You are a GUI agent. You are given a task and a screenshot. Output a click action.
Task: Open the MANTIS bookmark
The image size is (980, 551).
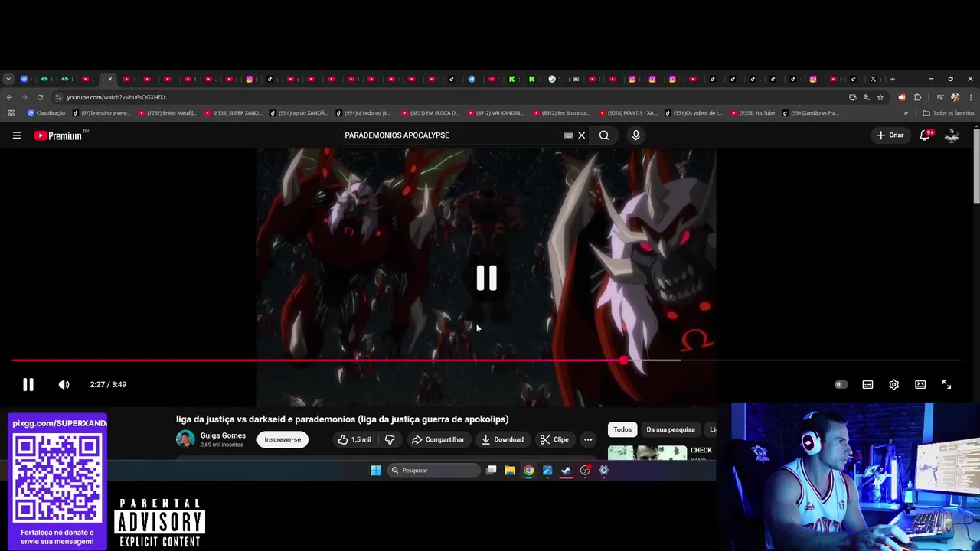point(629,113)
